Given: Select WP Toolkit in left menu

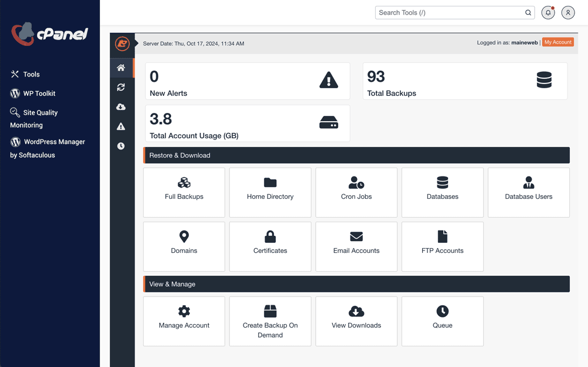Looking at the screenshot, I should (x=39, y=94).
